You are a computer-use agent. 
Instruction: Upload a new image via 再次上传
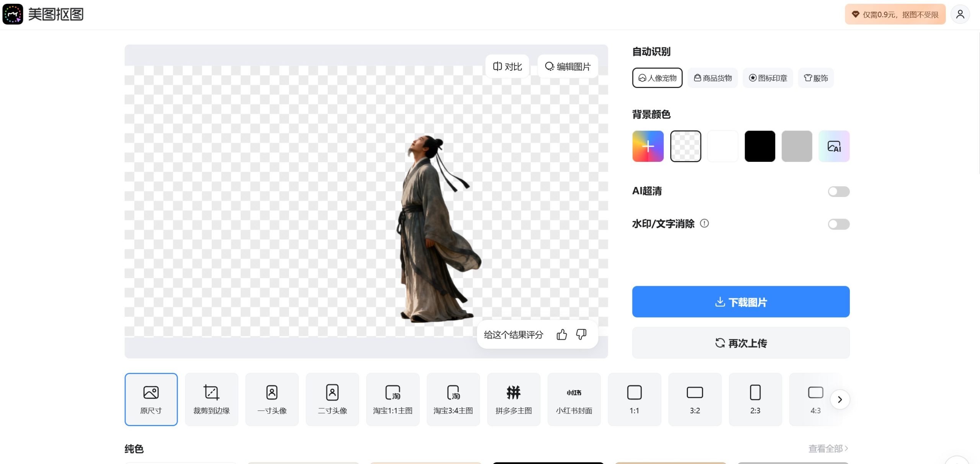[x=740, y=343]
